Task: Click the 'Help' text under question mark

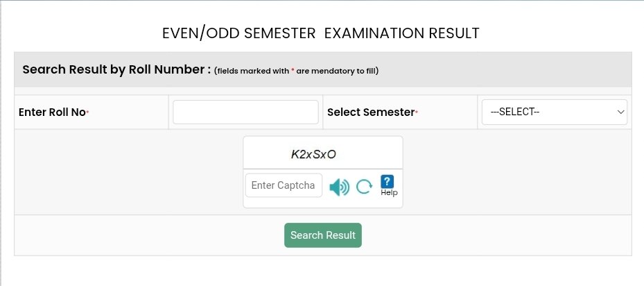Action: pos(389,193)
